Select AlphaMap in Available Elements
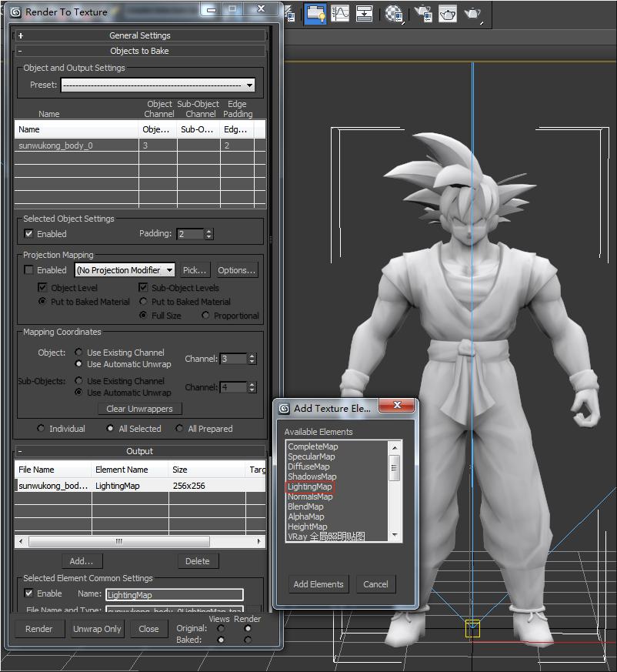The height and width of the screenshot is (672, 617). 306,517
